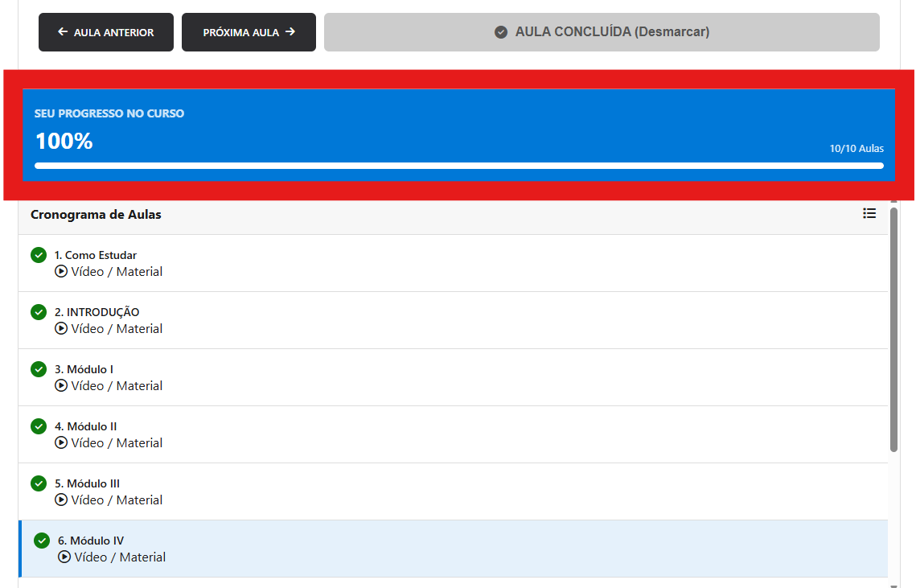The height and width of the screenshot is (588, 916).
Task: Click the SEU PROGRESSO NO CURSO label
Action: coord(109,113)
